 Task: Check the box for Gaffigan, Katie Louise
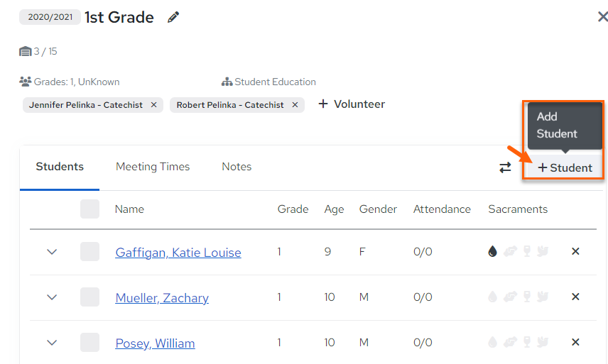pyautogui.click(x=90, y=252)
